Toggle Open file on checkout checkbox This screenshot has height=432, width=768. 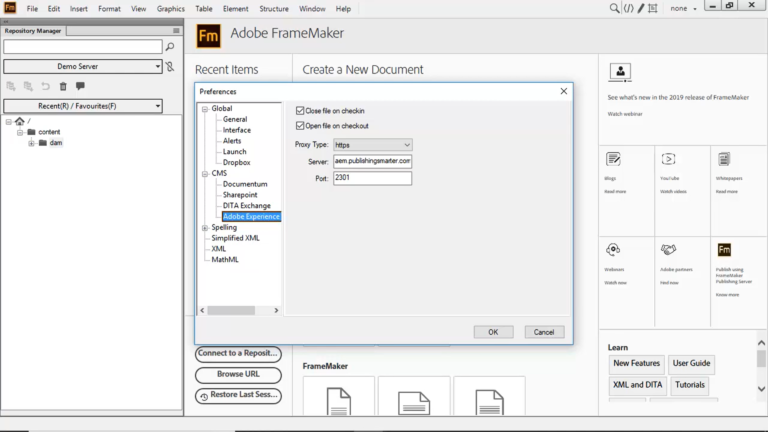(300, 126)
